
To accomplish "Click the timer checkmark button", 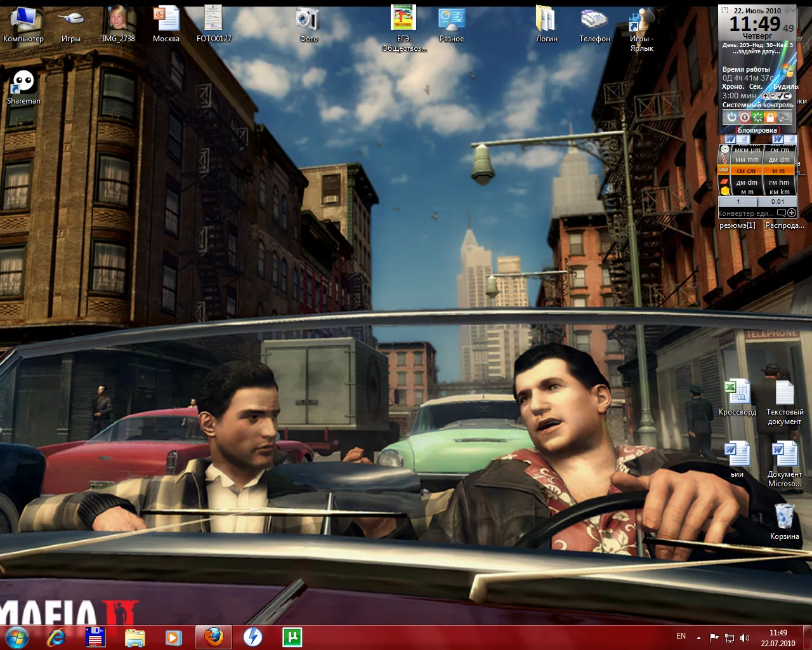I will (780, 96).
